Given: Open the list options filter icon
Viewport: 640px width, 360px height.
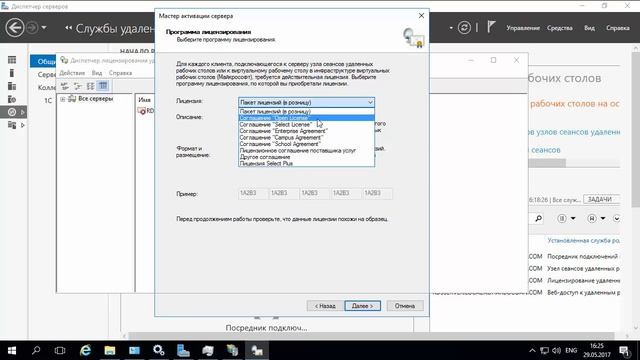Looking at the screenshot, I should point(562,218).
